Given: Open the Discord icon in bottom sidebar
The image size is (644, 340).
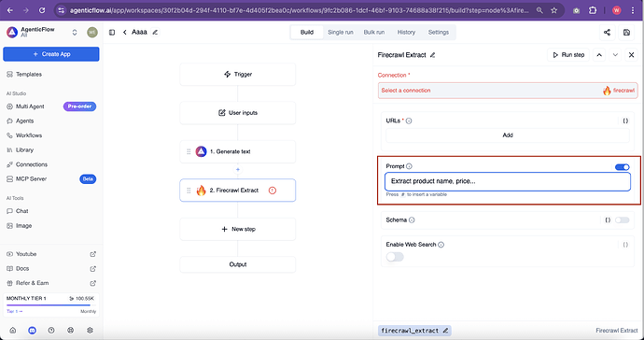Looking at the screenshot, I should [x=32, y=330].
